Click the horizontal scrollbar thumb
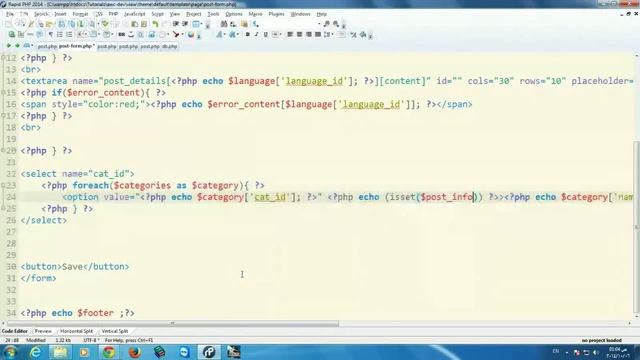This screenshot has height=360, width=640. [173, 323]
